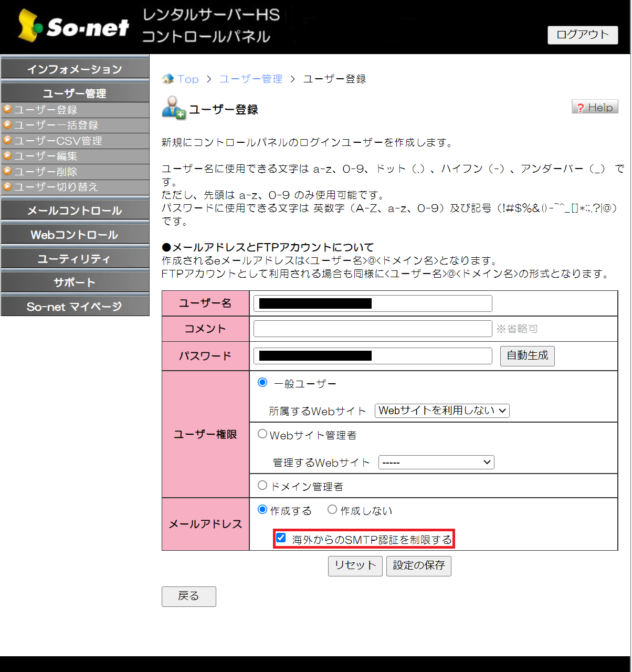This screenshot has height=672, width=632.
Task: Click the home icon beside Top breadcrumb
Action: (x=168, y=79)
